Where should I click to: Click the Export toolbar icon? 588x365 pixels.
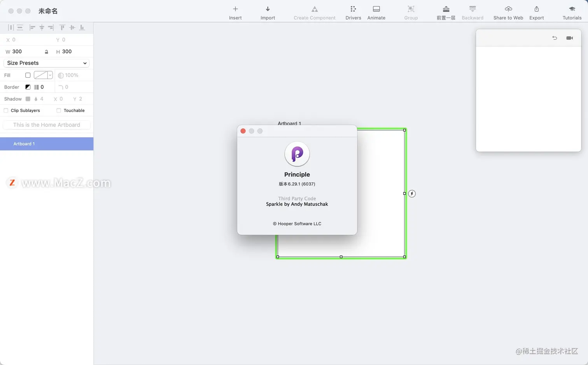click(536, 9)
